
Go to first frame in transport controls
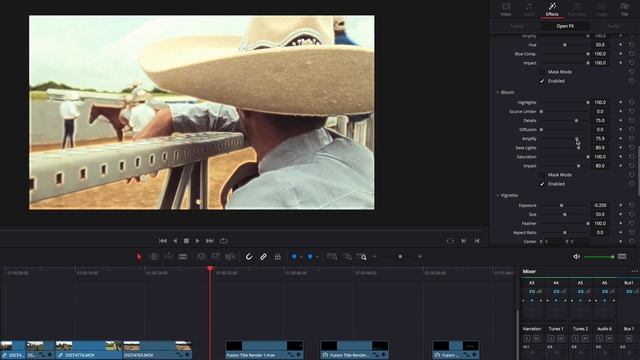[x=163, y=241]
